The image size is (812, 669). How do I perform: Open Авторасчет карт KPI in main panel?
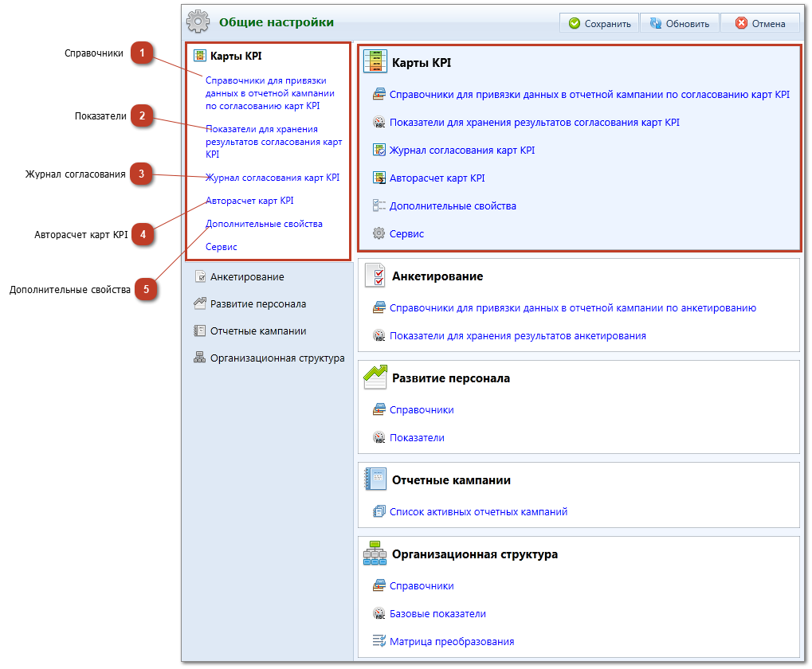(437, 178)
